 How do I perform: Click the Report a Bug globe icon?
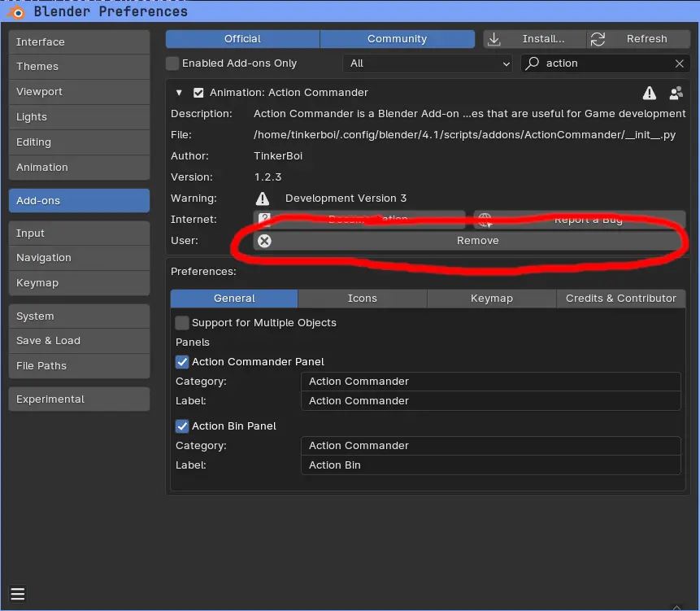485,220
